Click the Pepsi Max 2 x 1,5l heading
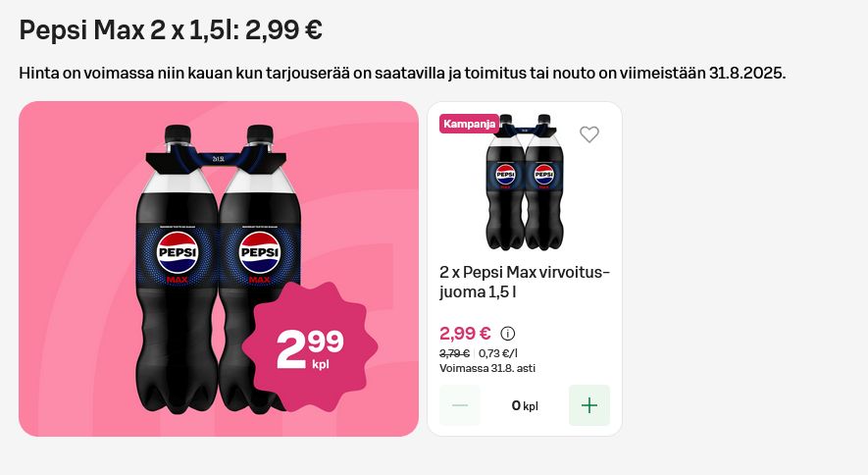Screen dimensions: 868x475 tap(171, 29)
